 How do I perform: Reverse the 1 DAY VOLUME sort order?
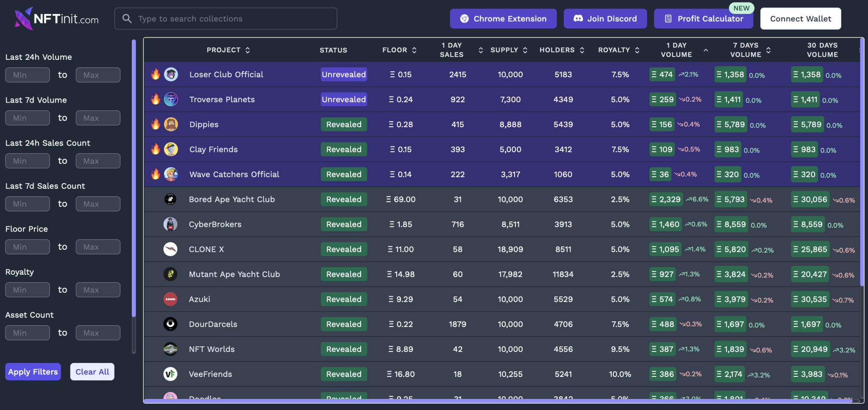click(706, 50)
